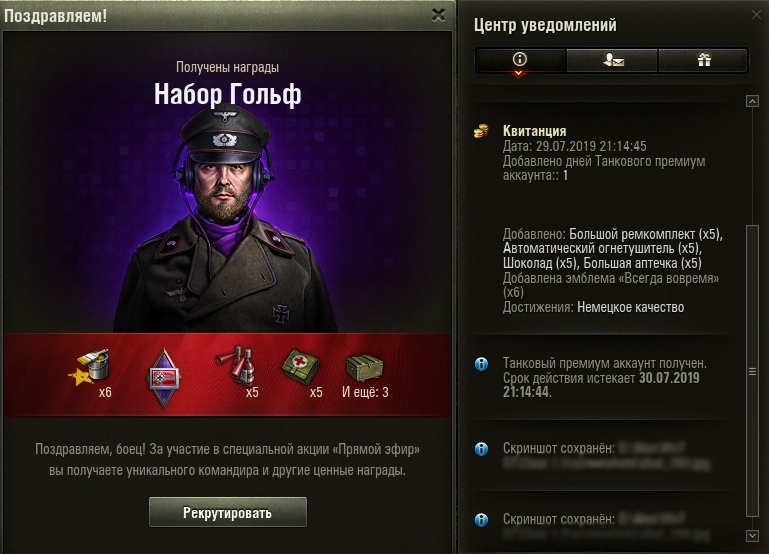Open the gifts tab in notification center
The width and height of the screenshot is (769, 554).
703,60
